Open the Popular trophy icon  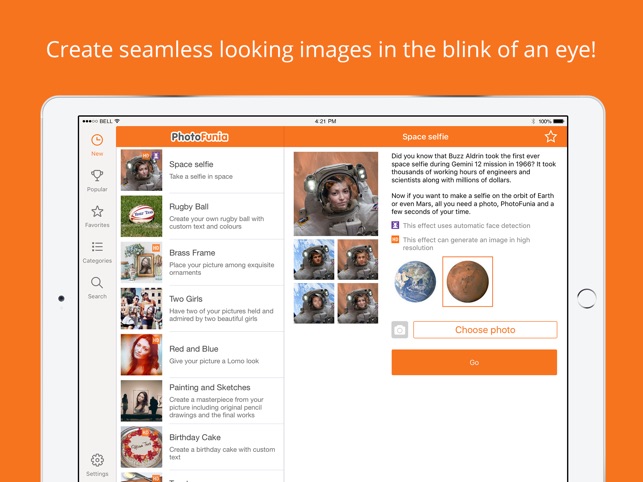(97, 176)
